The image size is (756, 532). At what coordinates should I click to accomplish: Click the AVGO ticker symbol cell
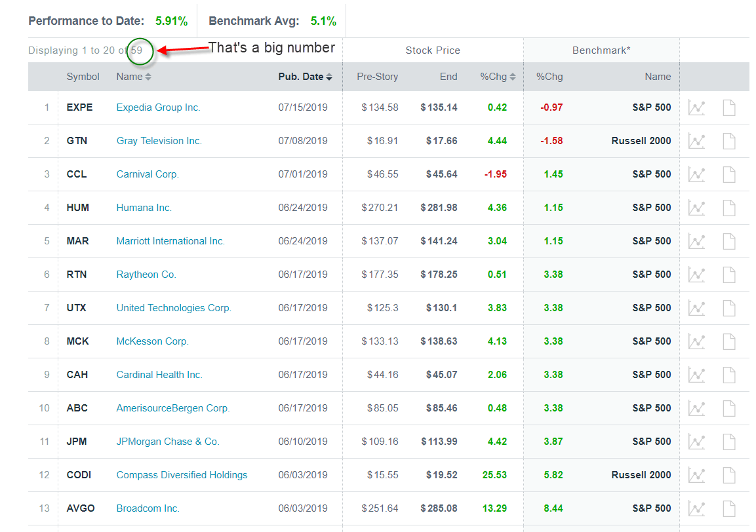click(x=81, y=508)
